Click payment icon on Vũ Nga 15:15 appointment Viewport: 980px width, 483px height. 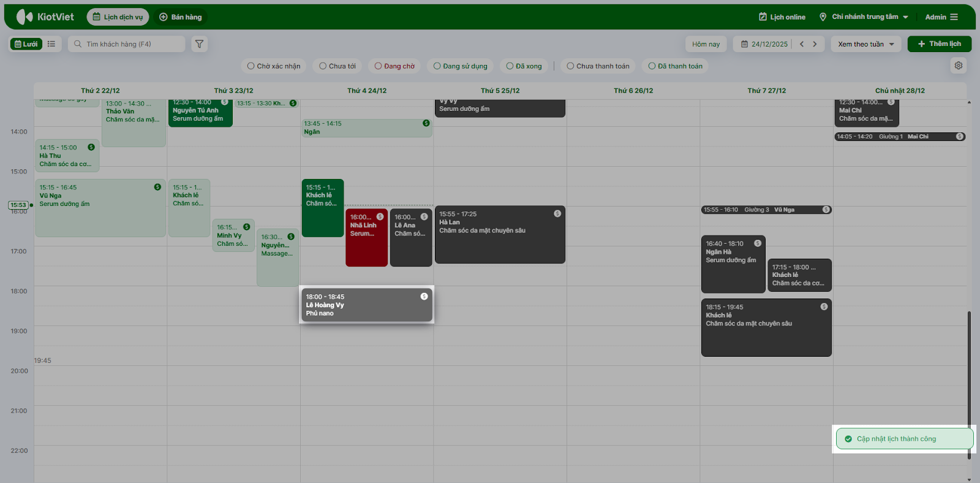(x=157, y=187)
